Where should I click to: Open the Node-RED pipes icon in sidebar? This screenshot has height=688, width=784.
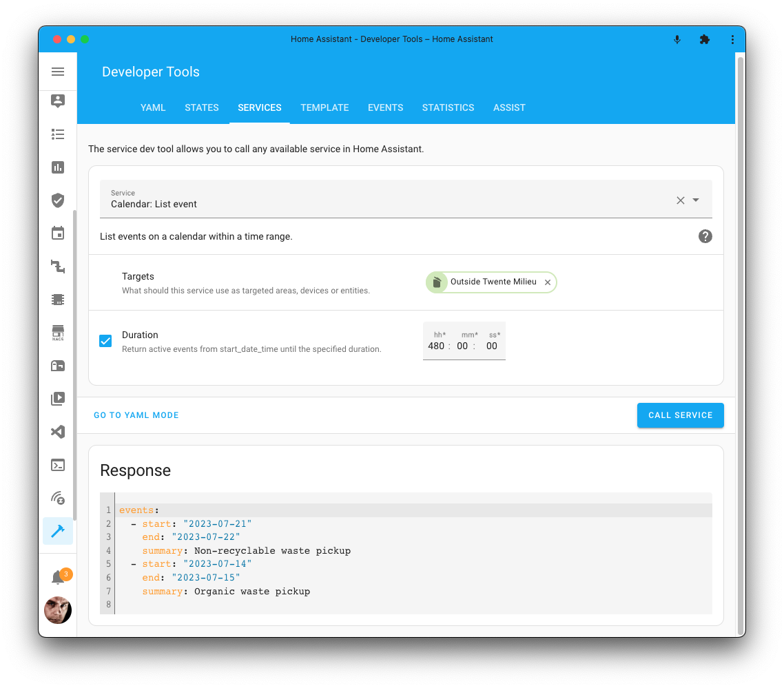coord(58,267)
